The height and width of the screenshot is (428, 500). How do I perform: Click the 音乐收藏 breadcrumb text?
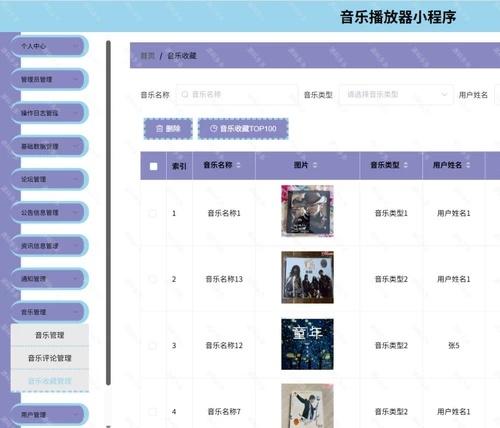(182, 56)
